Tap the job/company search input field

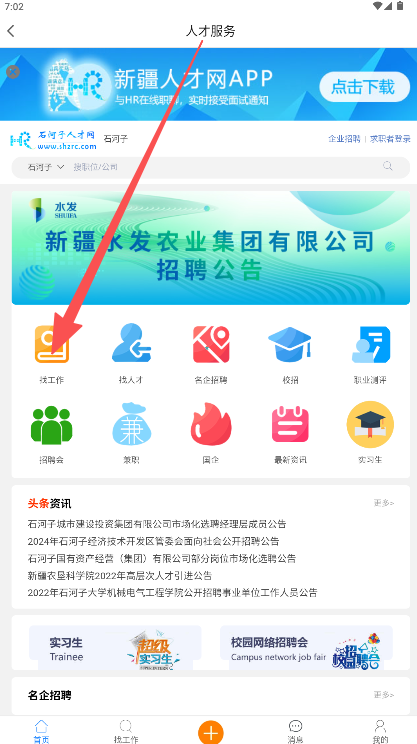tap(228, 167)
